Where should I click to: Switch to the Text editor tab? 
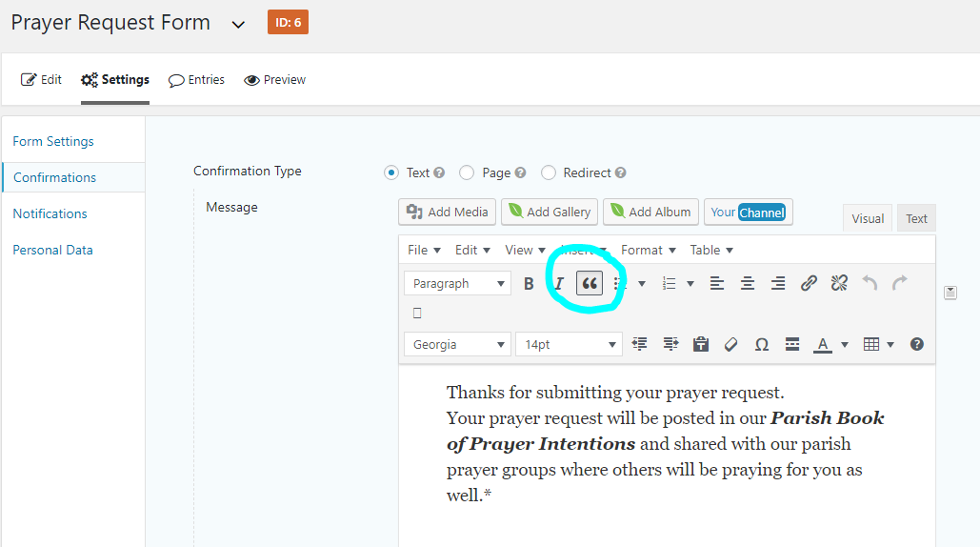(916, 218)
